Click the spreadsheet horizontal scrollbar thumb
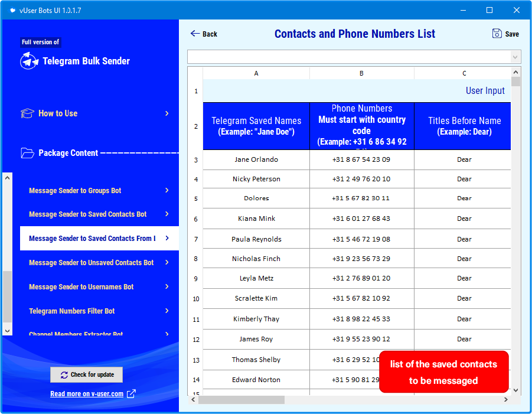Screen dimensions: 532x414 click(x=241, y=400)
